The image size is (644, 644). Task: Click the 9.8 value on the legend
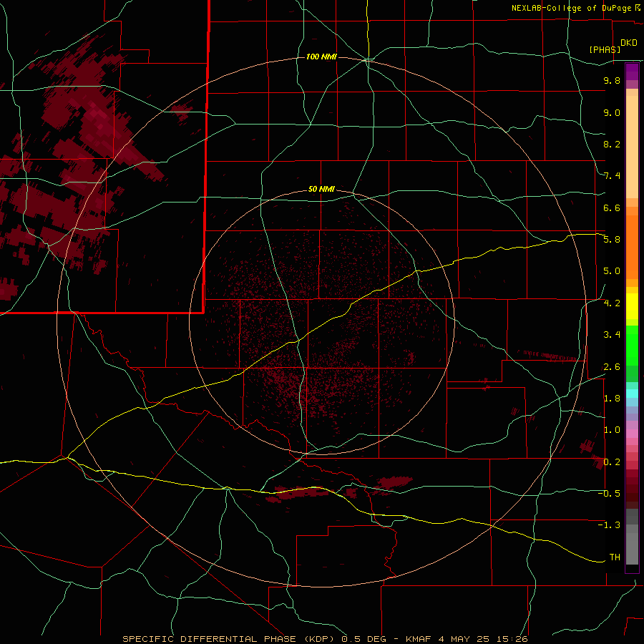612,80
